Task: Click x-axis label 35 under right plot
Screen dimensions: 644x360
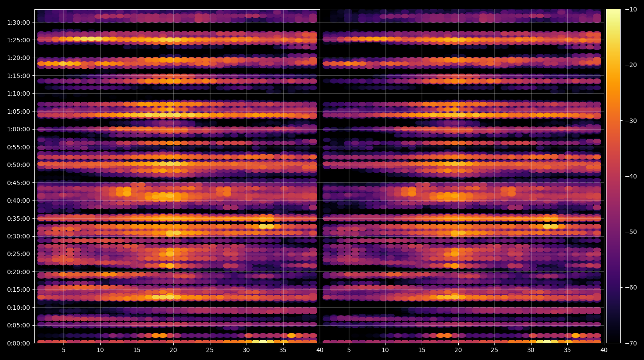Action: click(x=567, y=350)
